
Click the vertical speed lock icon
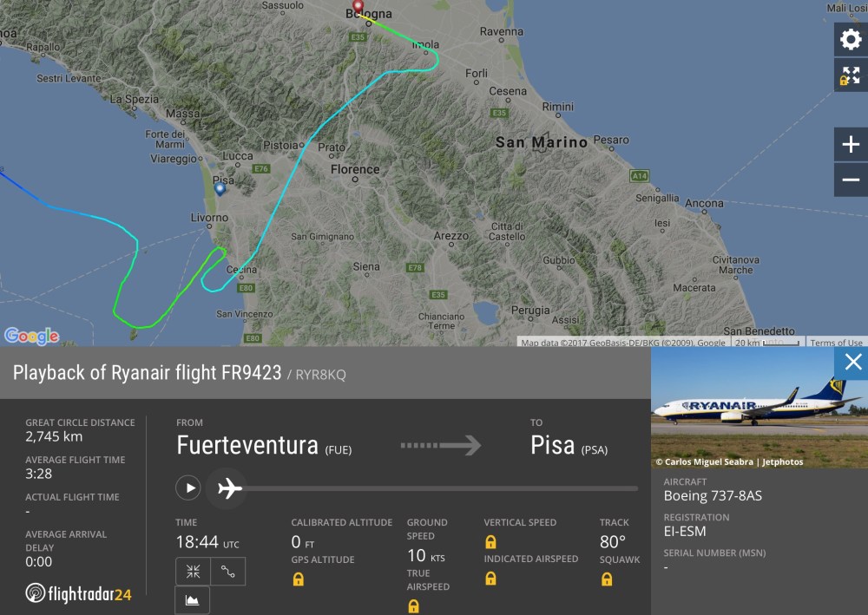coord(490,541)
